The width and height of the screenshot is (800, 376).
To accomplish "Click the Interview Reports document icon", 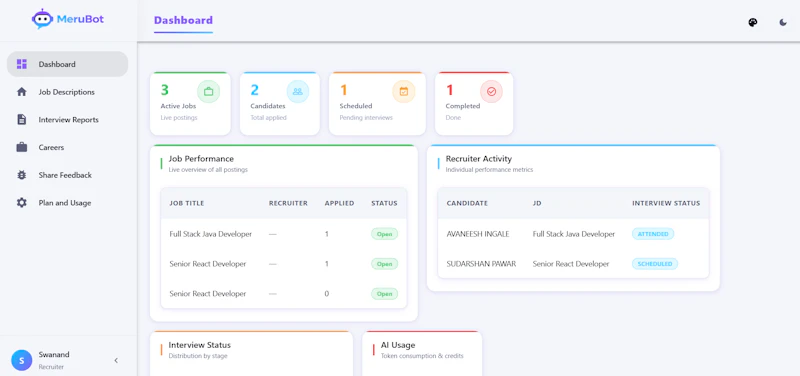I will click(x=21, y=119).
